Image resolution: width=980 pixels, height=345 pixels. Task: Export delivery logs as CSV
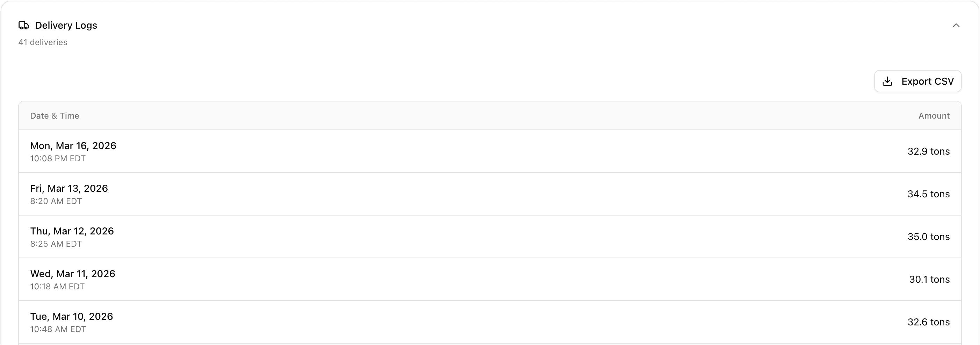[x=917, y=82]
